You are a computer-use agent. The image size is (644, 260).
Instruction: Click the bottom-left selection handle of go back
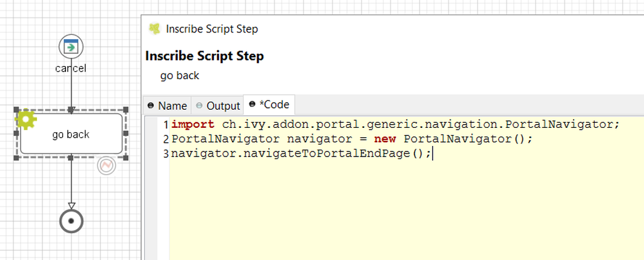pyautogui.click(x=16, y=158)
